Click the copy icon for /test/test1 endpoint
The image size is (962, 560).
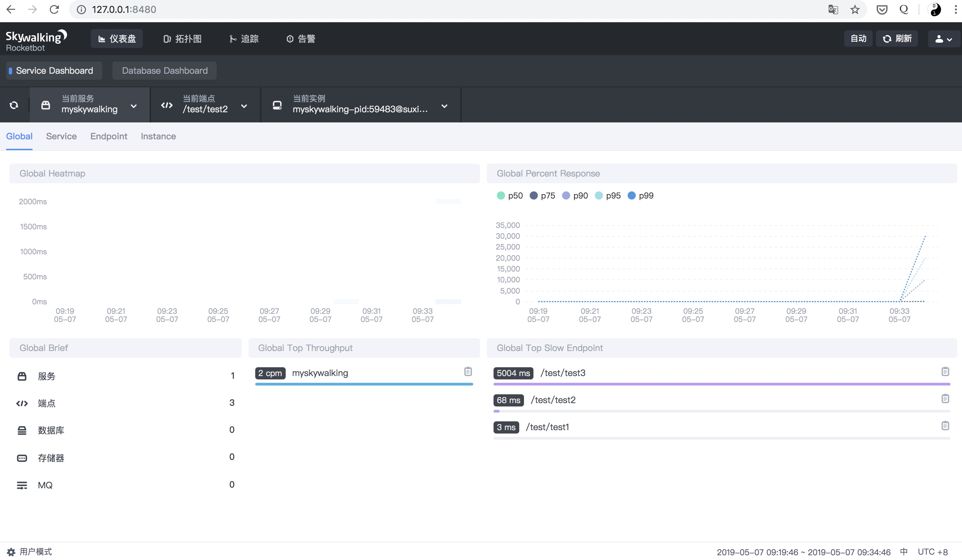[x=945, y=426]
